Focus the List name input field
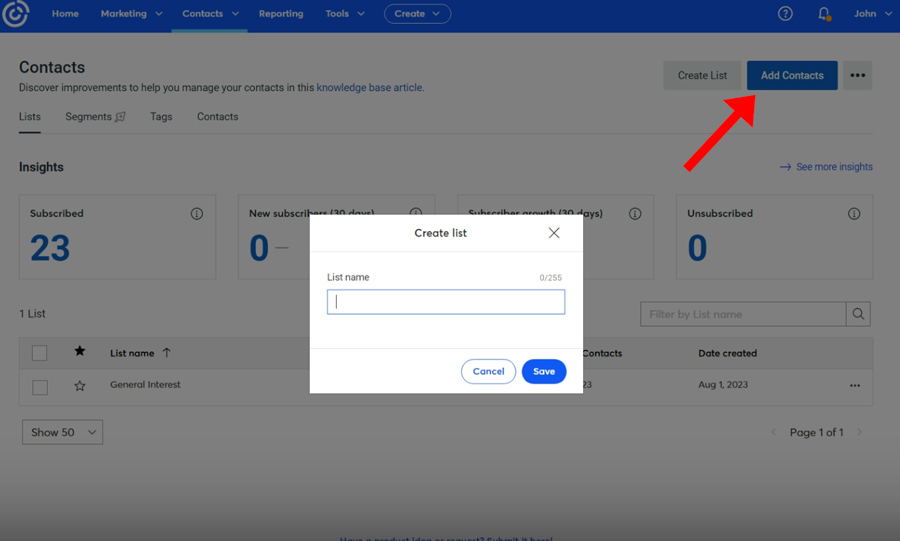Viewport: 900px width, 541px height. 446,302
